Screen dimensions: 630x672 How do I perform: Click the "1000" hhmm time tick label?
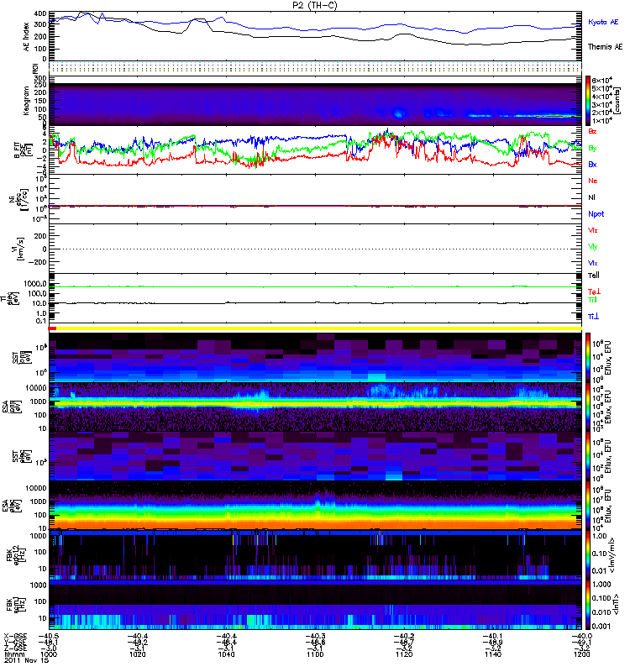coord(49,654)
